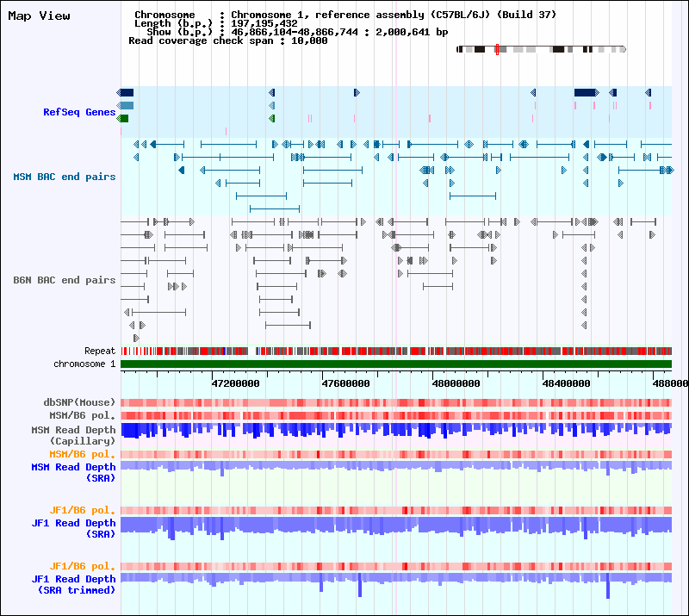689x616 pixels.
Task: Click the Show (b.p.) range text
Action: [297, 32]
